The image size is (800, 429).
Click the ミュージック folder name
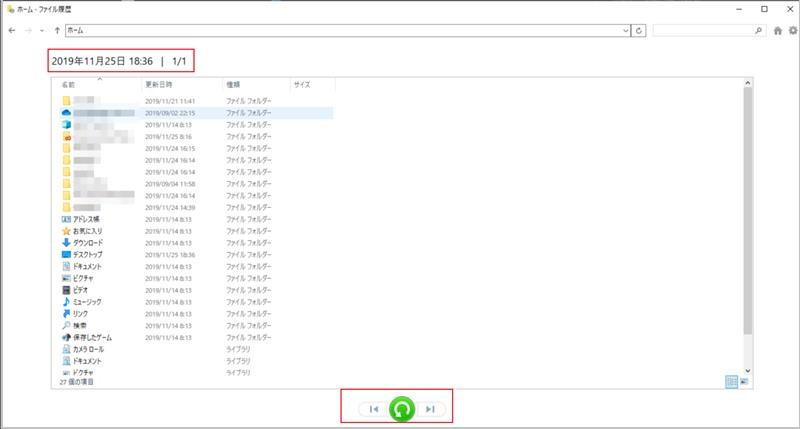click(87, 302)
